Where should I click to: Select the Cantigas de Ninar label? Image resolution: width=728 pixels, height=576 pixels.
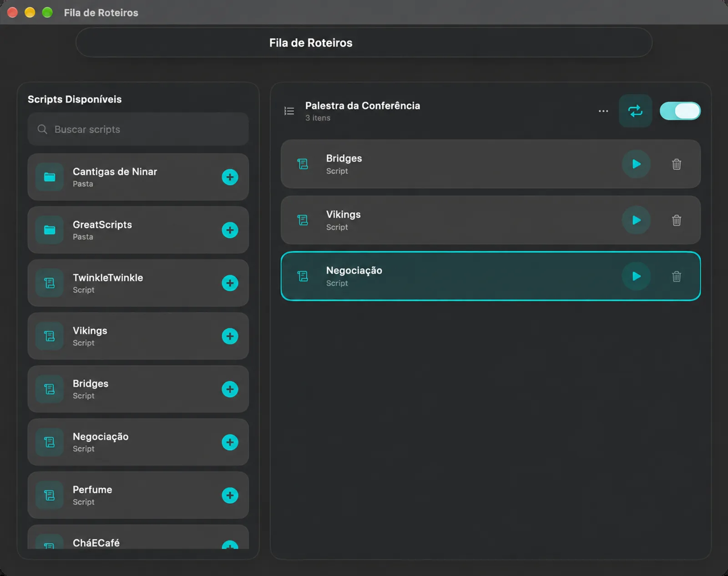click(x=115, y=172)
